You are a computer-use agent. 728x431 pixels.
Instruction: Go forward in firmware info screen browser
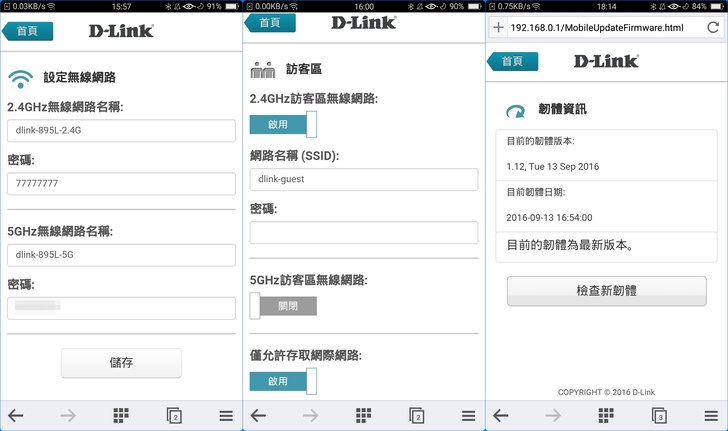click(553, 415)
